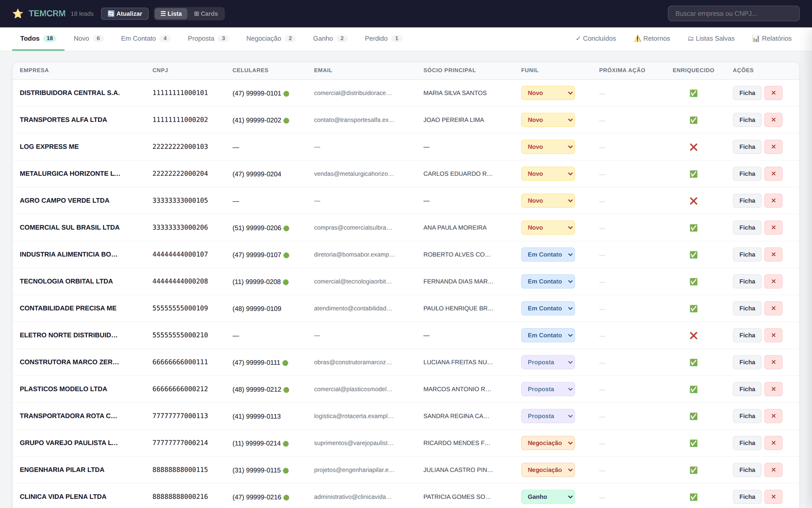Remove CLINICA VIDA PLENA LTDA with X icon

(773, 497)
